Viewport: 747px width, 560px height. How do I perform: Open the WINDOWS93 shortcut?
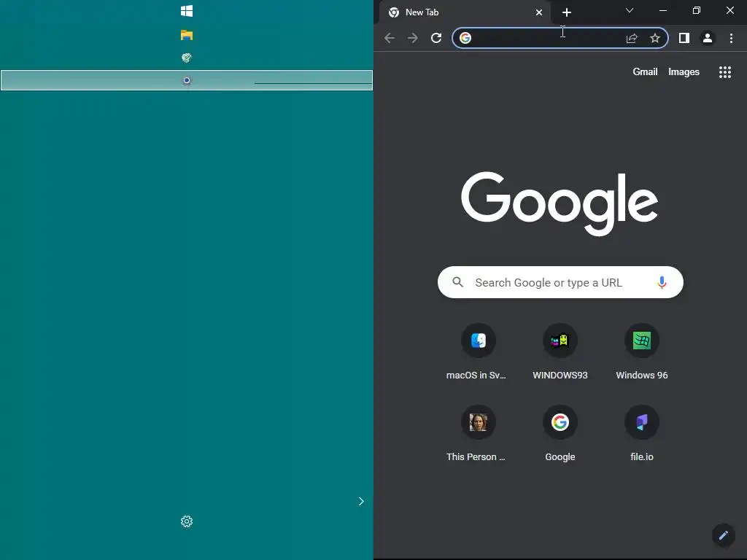560,352
